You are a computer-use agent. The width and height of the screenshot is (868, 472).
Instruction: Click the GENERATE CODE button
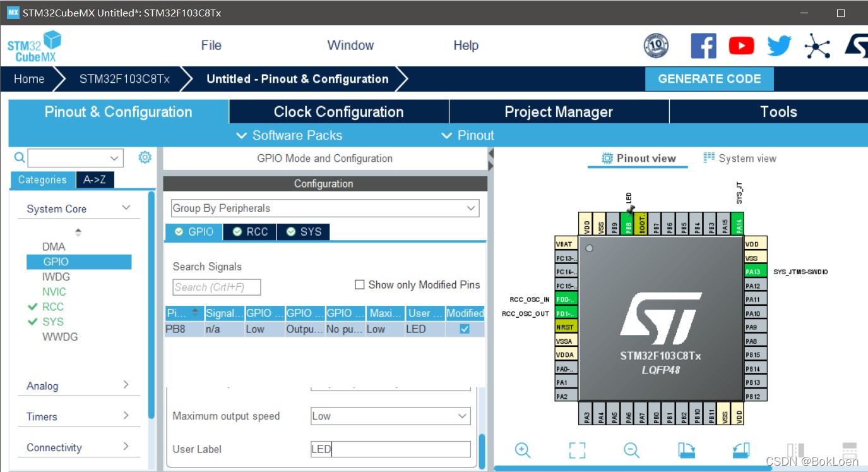pyautogui.click(x=710, y=79)
